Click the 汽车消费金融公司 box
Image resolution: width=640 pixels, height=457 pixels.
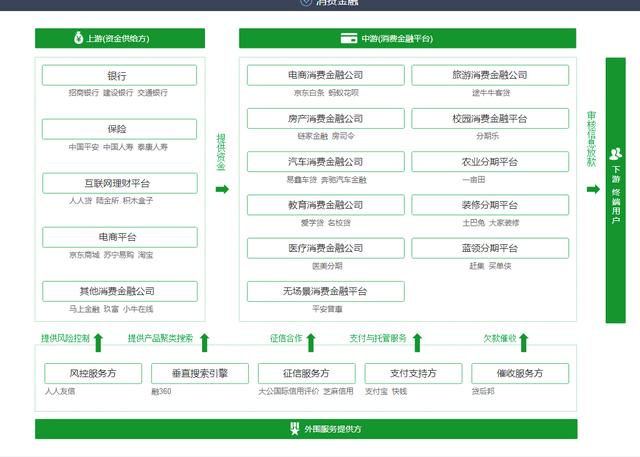point(326,162)
